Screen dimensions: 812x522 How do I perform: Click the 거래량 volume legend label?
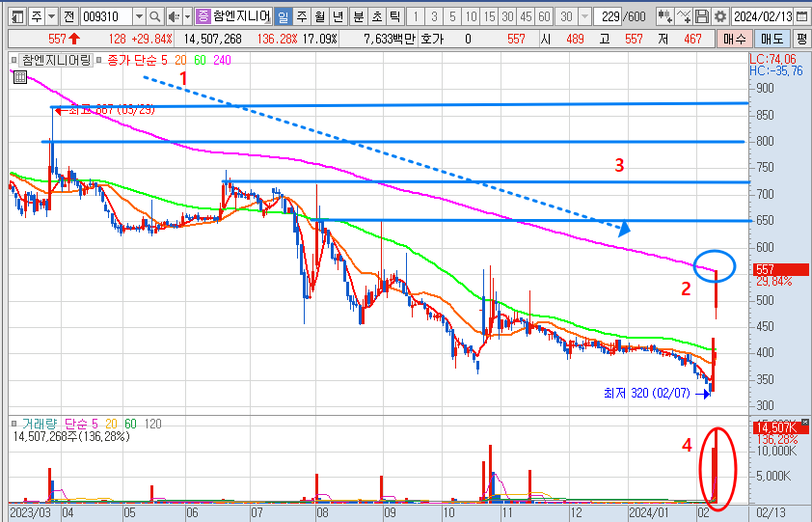[x=39, y=424]
